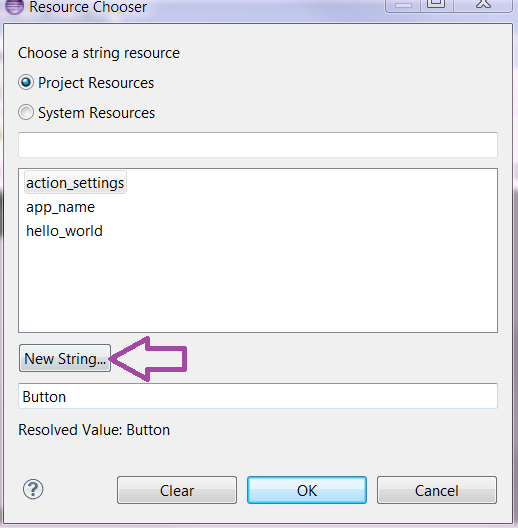Click the Resource Chooser title bar text
The image size is (518, 528).
(x=88, y=7)
